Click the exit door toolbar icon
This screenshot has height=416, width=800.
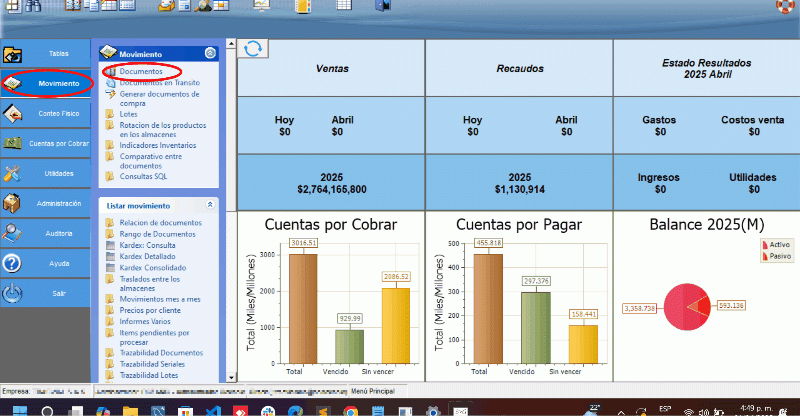pos(381,6)
